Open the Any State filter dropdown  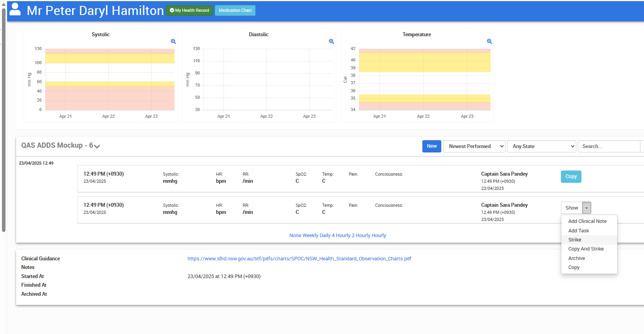click(541, 146)
